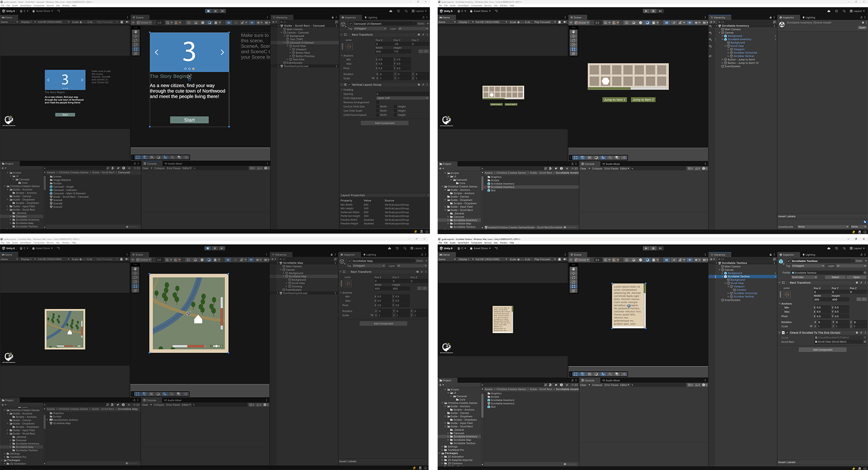Open Child Alignment Upper Left dropdown
This screenshot has width=868, height=470.
[402, 99]
